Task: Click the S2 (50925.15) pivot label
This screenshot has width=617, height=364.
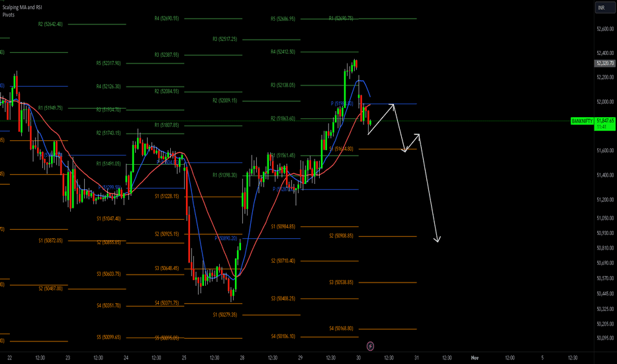Action: tap(167, 234)
